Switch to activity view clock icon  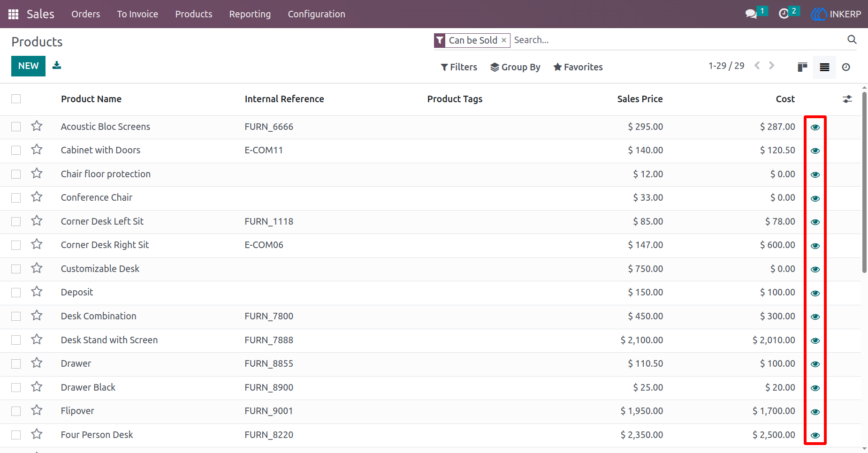click(846, 67)
